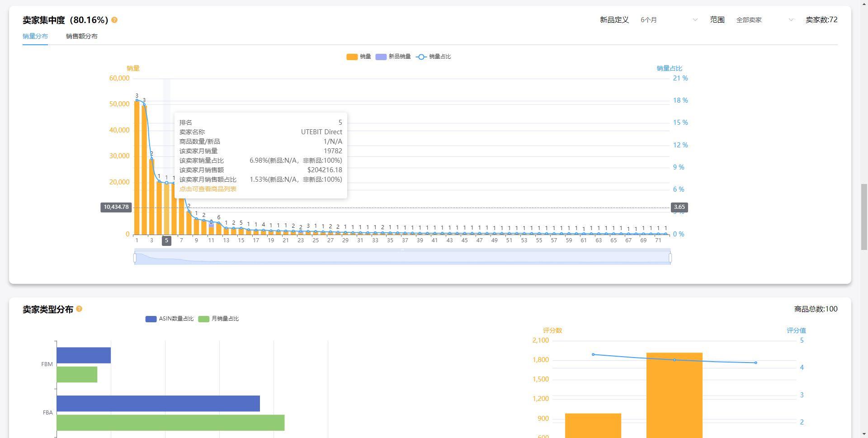The width and height of the screenshot is (868, 438).
Task: Select the bar for seller rank 1
Action: pyautogui.click(x=137, y=167)
